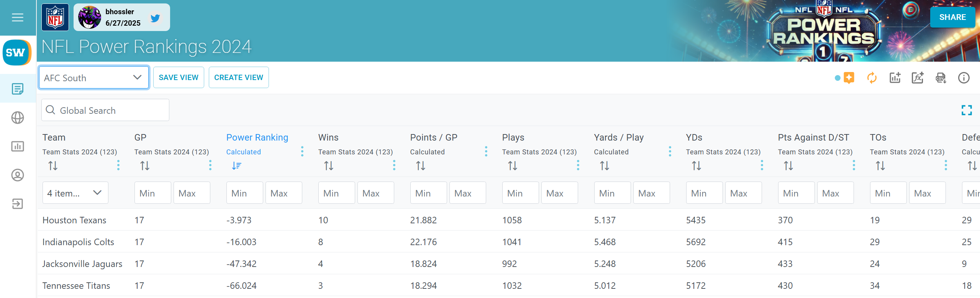Open the bar chart sidebar icon
The image size is (980, 298).
(x=18, y=146)
